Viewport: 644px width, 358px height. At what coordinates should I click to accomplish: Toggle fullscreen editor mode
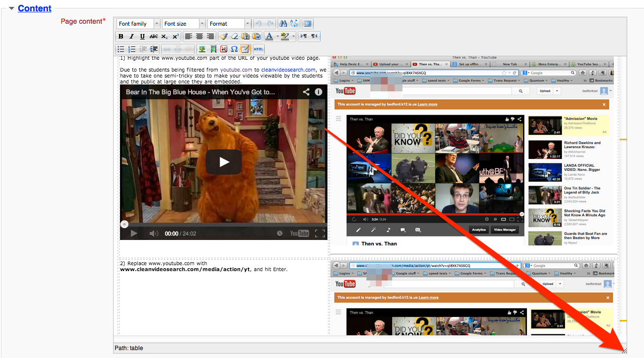pos(307,24)
